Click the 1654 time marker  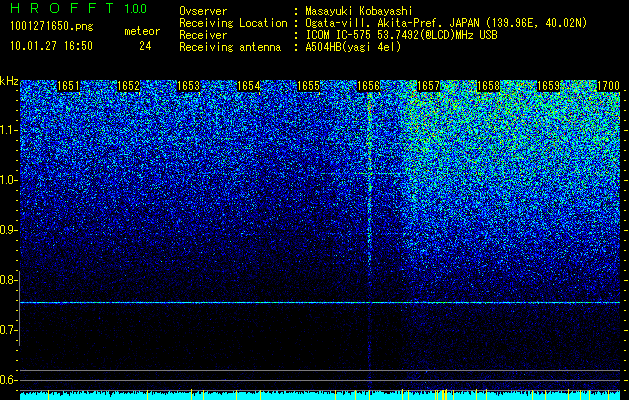(249, 86)
